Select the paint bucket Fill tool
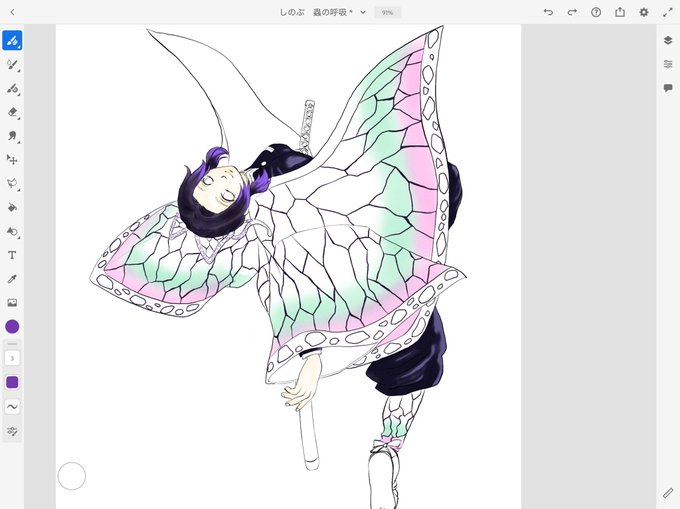The image size is (680, 509). [12, 207]
